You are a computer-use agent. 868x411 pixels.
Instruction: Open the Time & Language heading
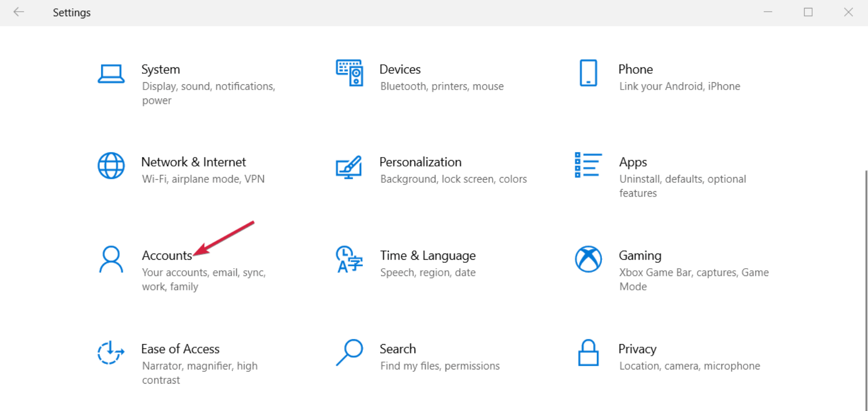point(428,256)
